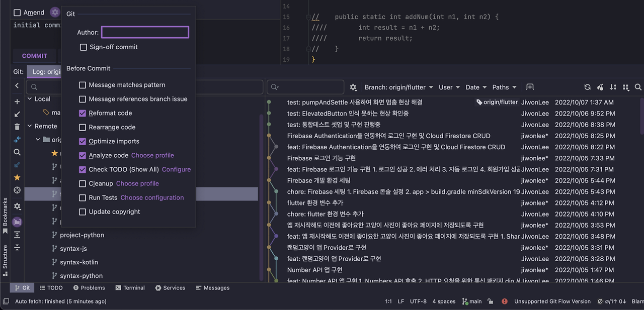Click Choose configuration link for Run Tests
This screenshot has width=644, height=310.
(x=152, y=197)
